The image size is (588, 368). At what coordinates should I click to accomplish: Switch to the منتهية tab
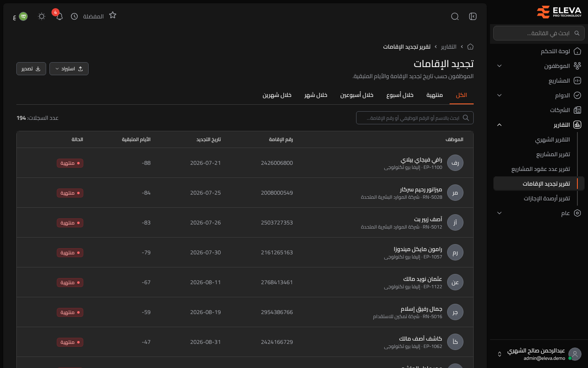click(x=434, y=95)
